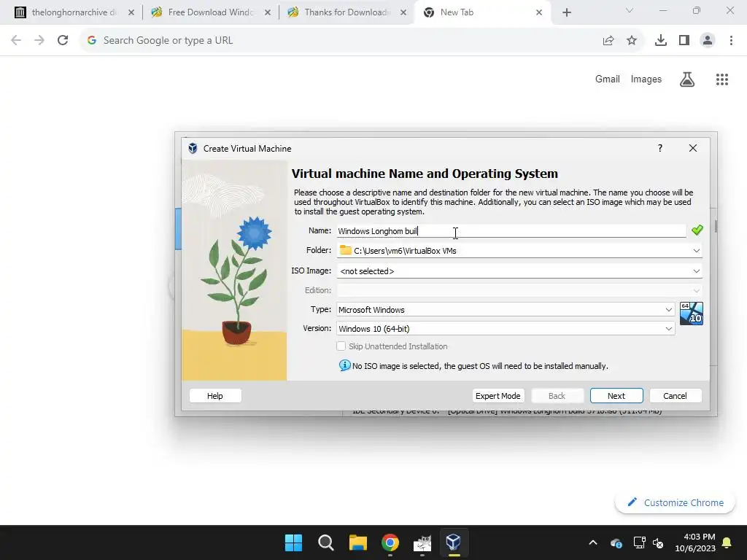This screenshot has height=560, width=747.
Task: Click the VirtualBox icon in dialog title
Action: (193, 148)
